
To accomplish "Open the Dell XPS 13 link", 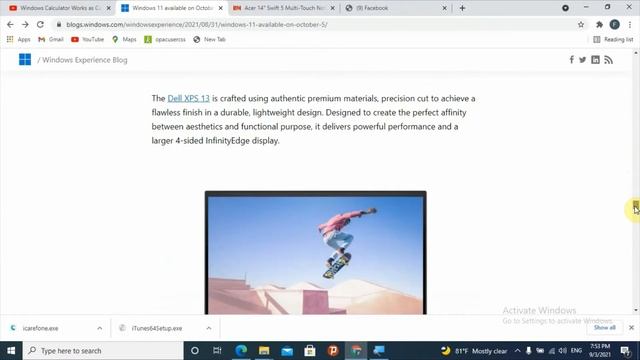I will coord(188,98).
